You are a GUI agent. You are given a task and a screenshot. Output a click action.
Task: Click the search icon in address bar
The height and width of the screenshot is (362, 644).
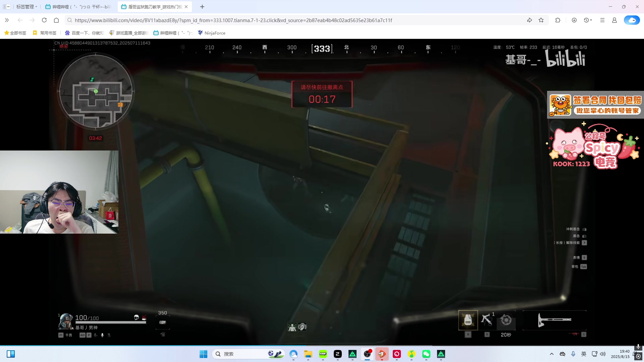(x=70, y=20)
